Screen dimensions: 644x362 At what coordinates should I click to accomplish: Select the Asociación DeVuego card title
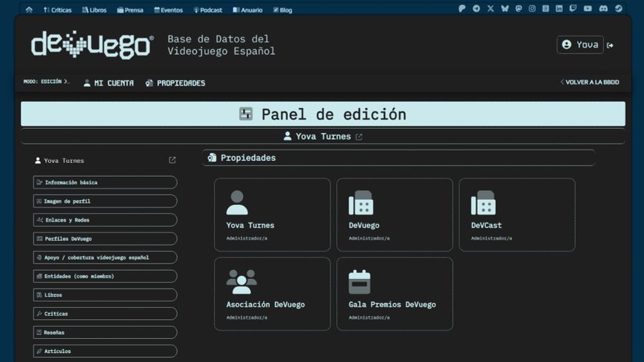click(265, 305)
